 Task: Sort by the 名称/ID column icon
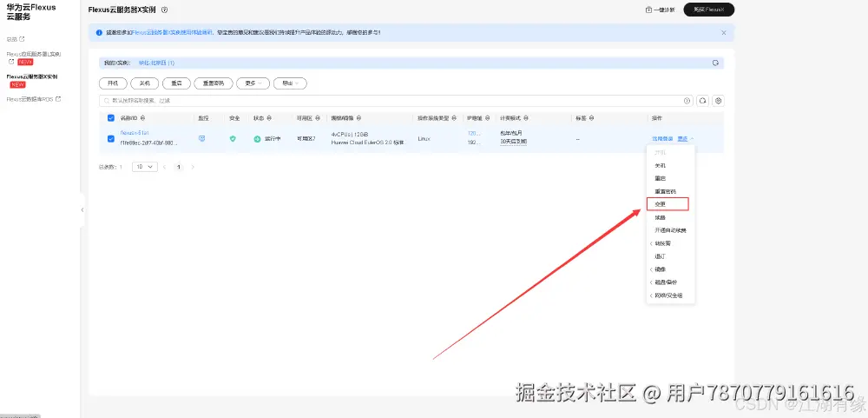point(143,118)
